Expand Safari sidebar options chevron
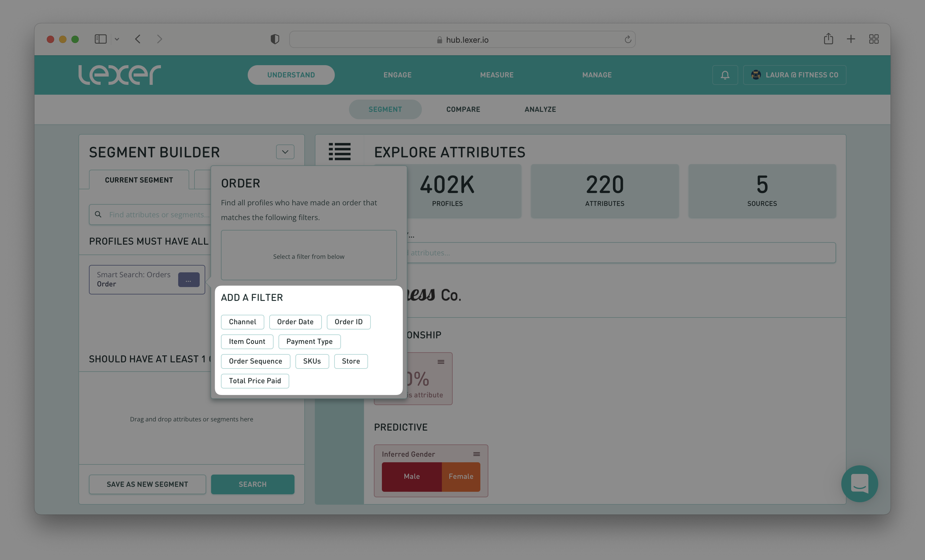The image size is (925, 560). (117, 39)
